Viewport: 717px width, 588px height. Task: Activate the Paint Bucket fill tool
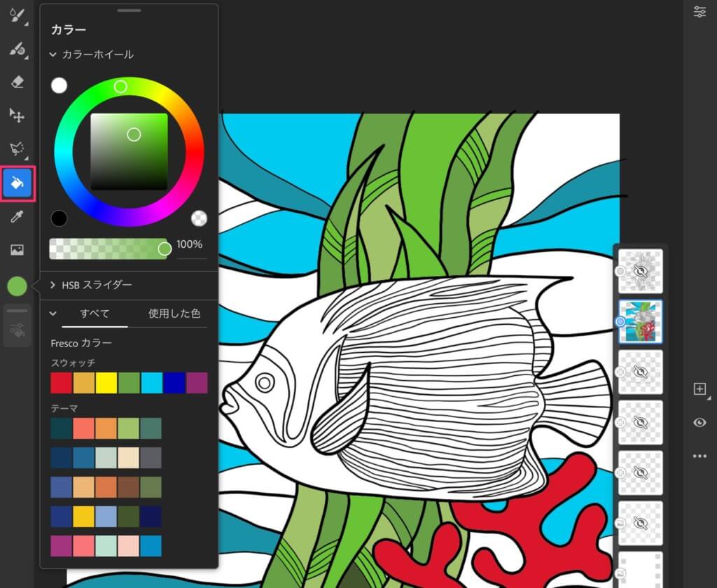coord(18,183)
